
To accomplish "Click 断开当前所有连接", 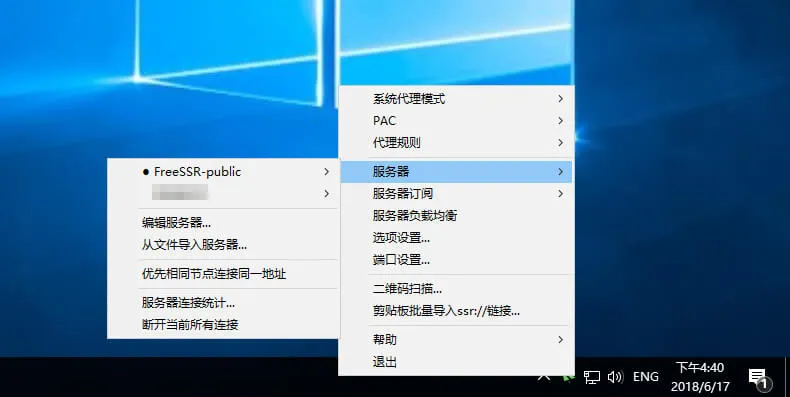I will (x=224, y=325).
